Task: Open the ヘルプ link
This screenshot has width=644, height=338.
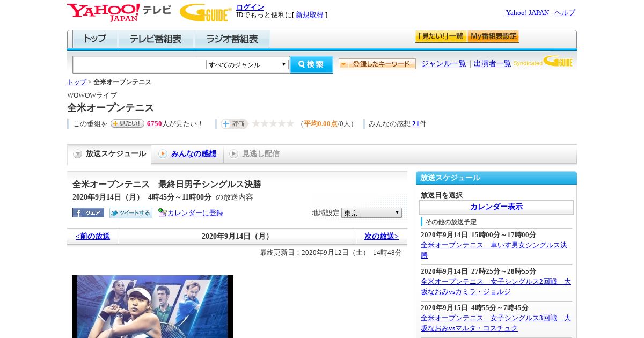Action: pos(565,13)
